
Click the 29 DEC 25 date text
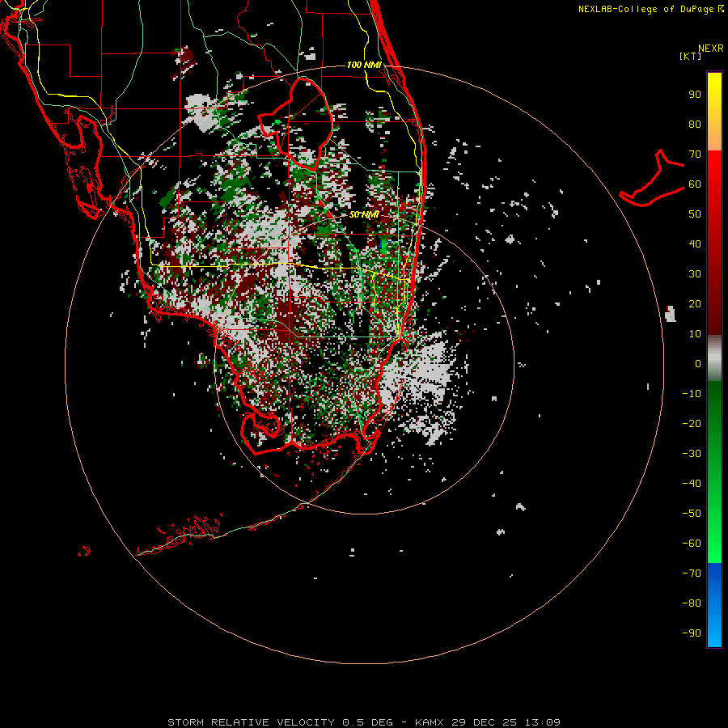click(x=485, y=722)
